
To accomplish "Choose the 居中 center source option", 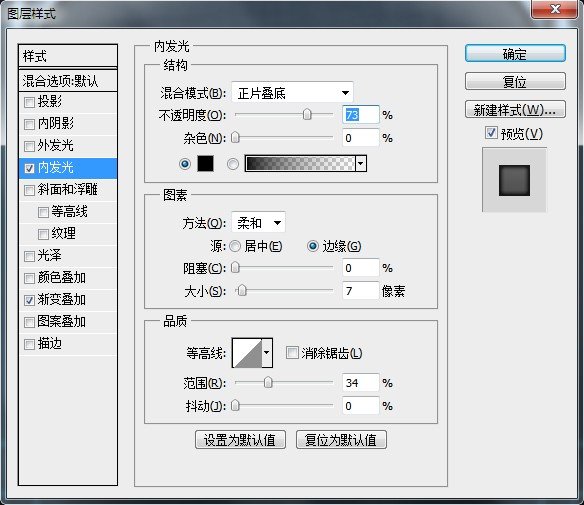I will click(235, 246).
